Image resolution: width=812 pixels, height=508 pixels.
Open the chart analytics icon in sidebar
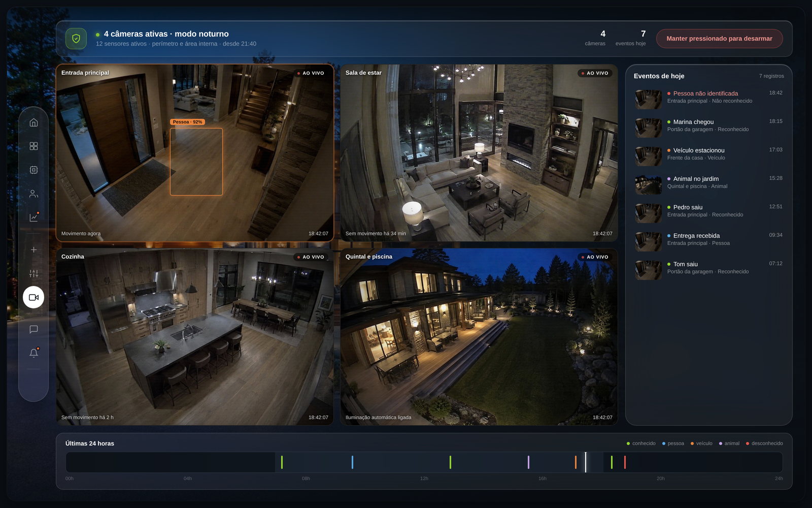pyautogui.click(x=33, y=217)
